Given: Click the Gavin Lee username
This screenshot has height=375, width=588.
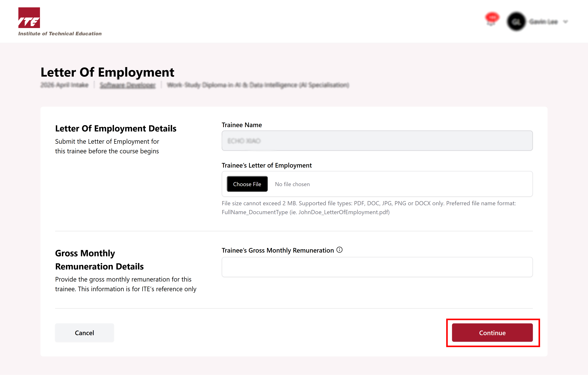Looking at the screenshot, I should 544,22.
